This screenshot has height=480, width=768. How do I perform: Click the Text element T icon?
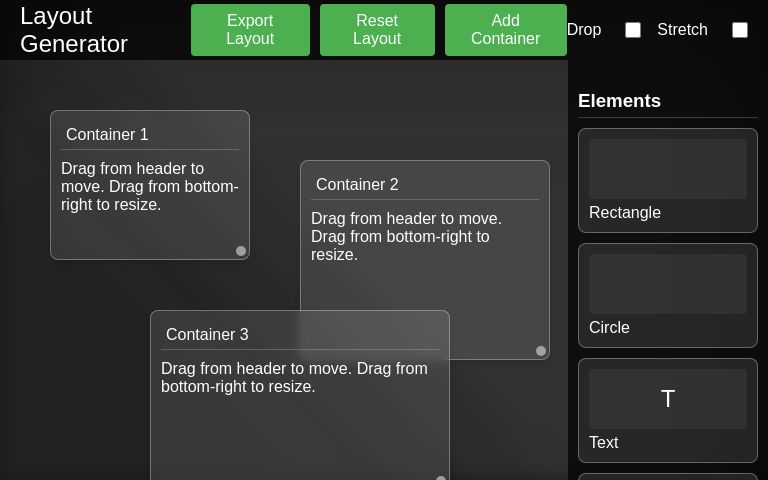click(668, 399)
